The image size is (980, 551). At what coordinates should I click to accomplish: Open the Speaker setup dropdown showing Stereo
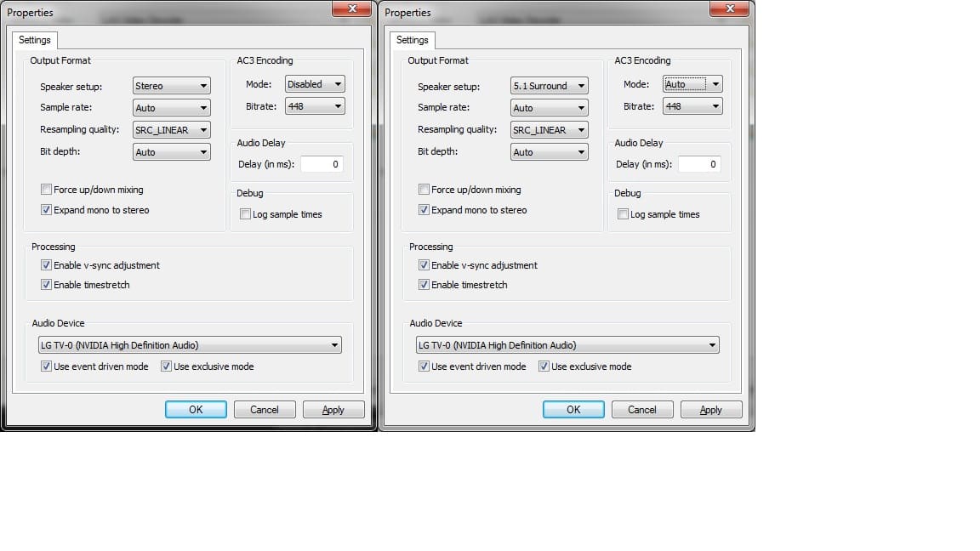tap(172, 86)
